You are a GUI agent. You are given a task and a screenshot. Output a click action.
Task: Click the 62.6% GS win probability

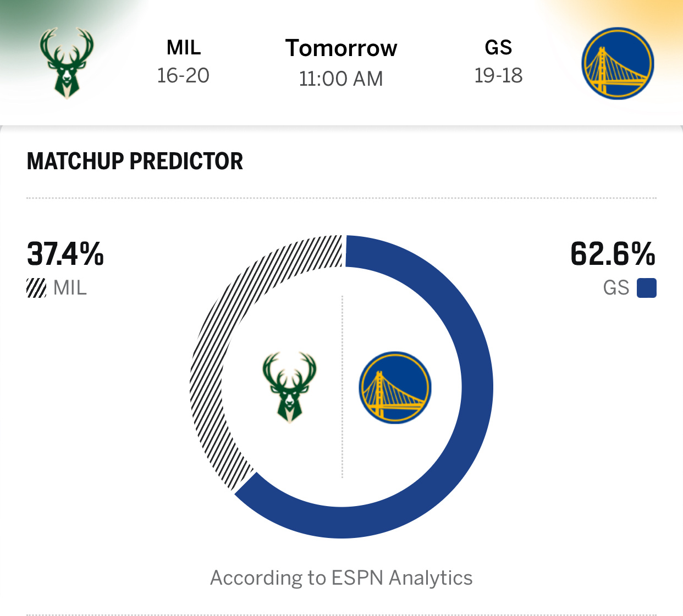613,254
